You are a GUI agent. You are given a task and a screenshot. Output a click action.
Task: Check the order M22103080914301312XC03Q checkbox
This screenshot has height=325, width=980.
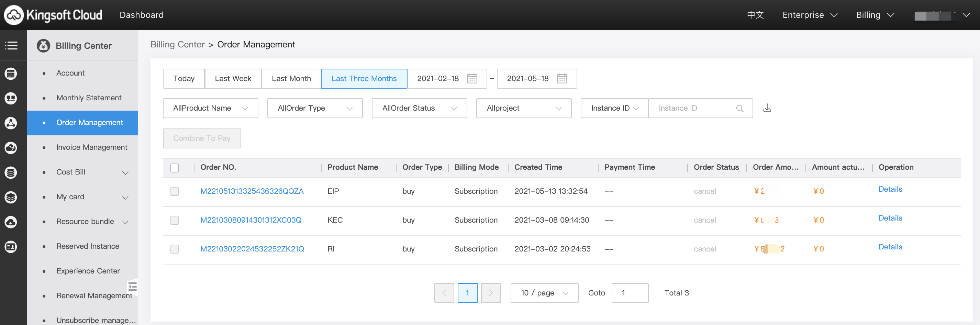(x=175, y=220)
